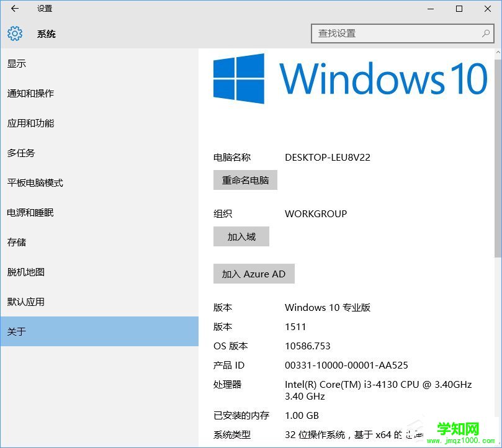Click product ID 00331-10000-00001-AA525

pyautogui.click(x=346, y=365)
